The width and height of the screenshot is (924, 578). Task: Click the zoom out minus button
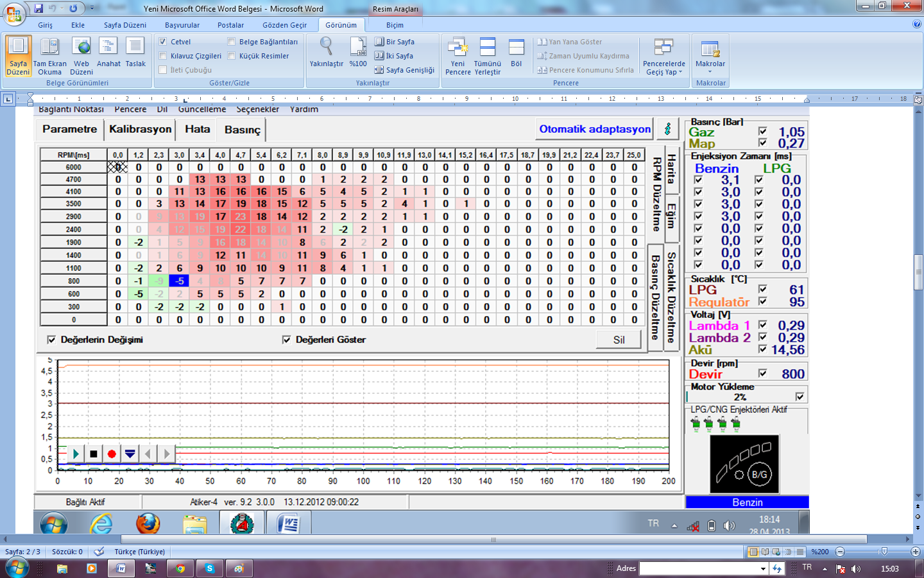tap(840, 552)
